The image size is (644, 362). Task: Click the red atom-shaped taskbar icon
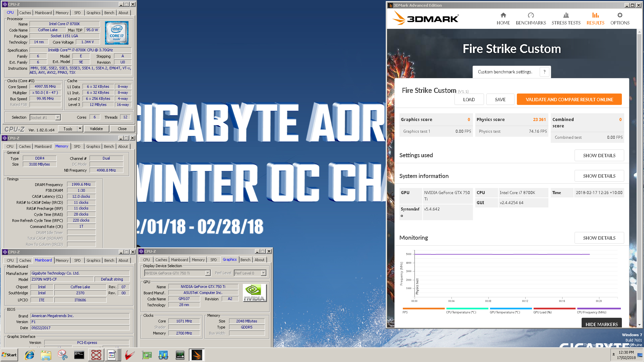[96, 355]
